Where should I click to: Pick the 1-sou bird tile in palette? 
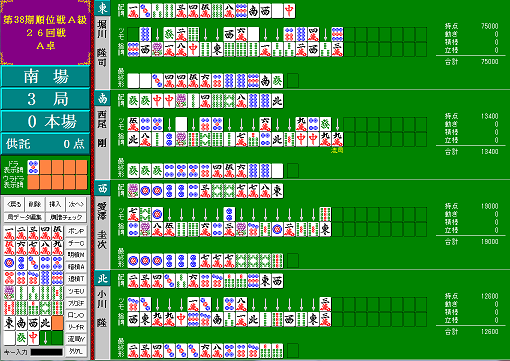coord(9,293)
